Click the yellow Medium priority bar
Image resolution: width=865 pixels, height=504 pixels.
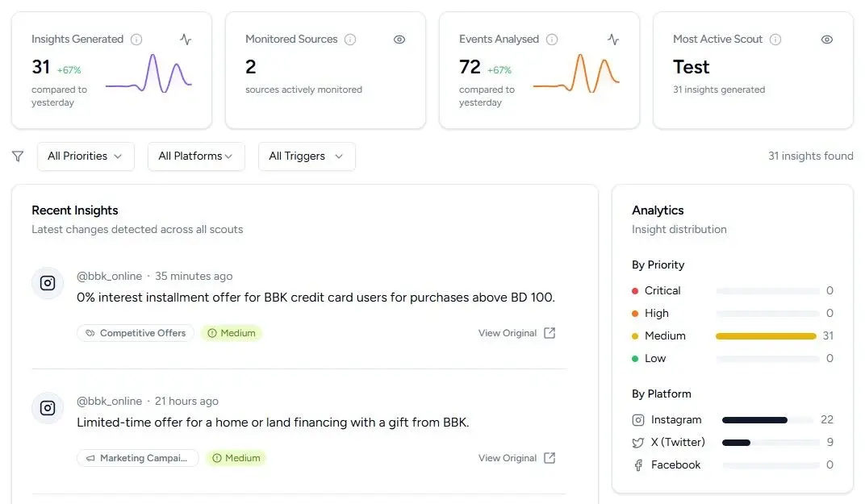pos(765,336)
